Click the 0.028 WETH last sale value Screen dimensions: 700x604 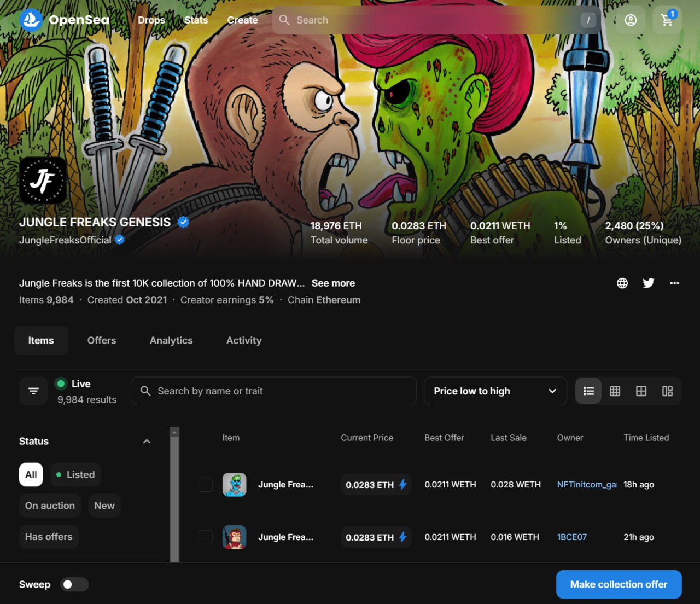[x=516, y=485]
